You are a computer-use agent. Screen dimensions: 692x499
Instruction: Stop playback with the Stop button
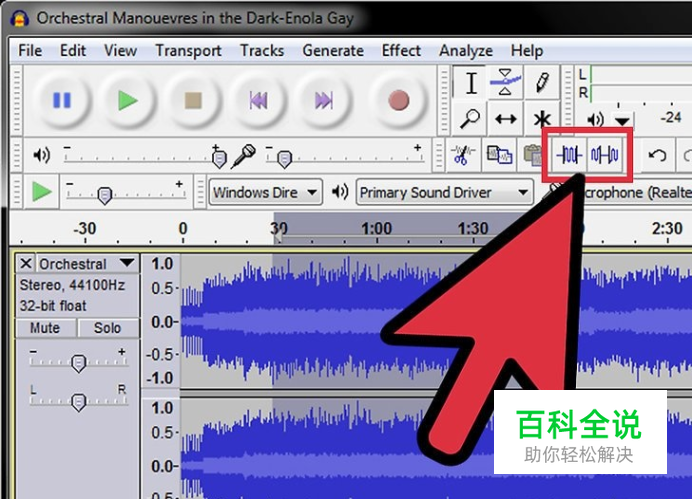[193, 101]
